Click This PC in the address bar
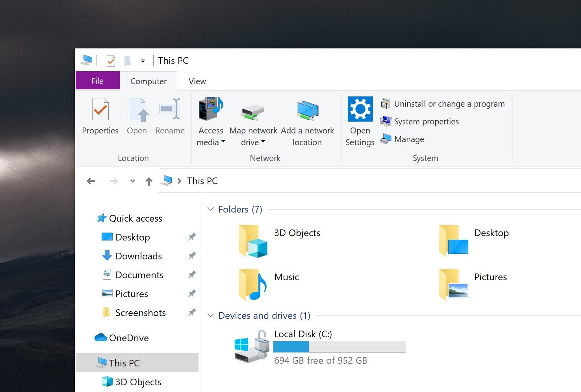Screen dimensions: 581x392 (x=202, y=181)
